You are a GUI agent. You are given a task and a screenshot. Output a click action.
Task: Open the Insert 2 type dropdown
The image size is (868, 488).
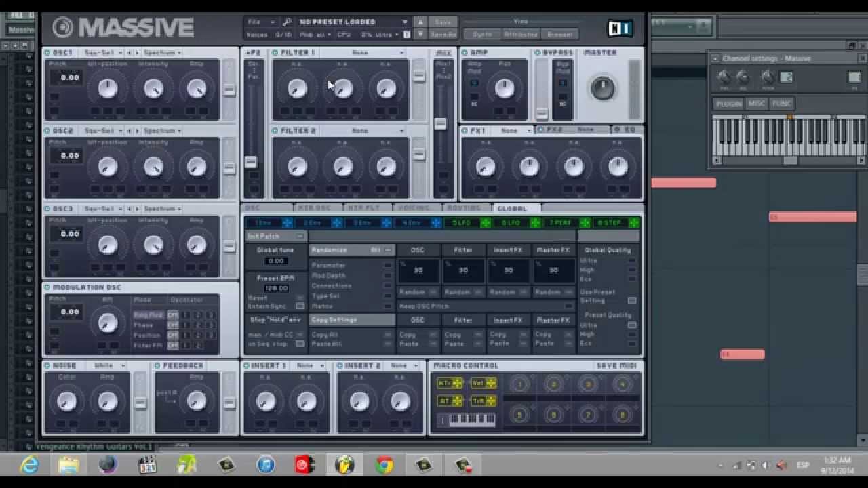click(x=402, y=365)
